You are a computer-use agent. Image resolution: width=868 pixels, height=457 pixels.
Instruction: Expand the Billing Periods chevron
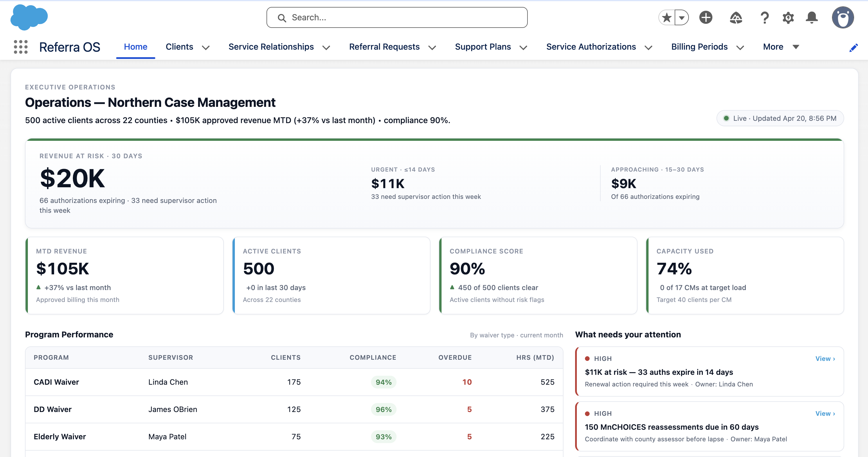[x=740, y=48]
